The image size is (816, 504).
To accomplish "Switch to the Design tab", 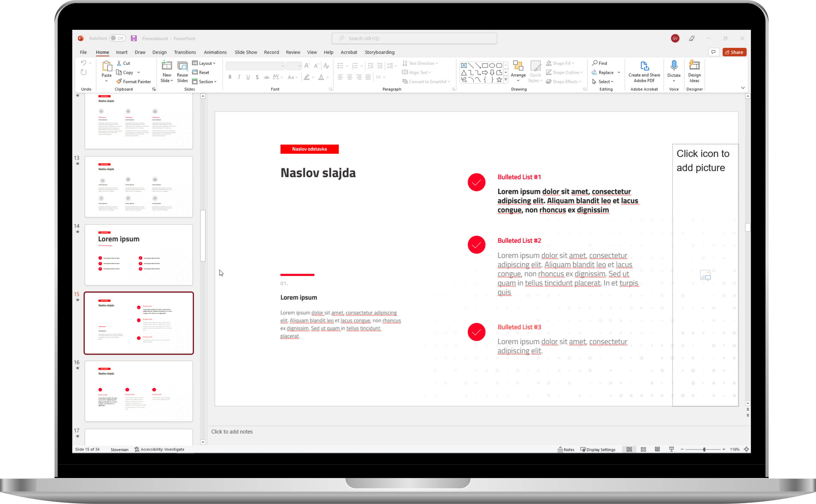I will [x=160, y=52].
